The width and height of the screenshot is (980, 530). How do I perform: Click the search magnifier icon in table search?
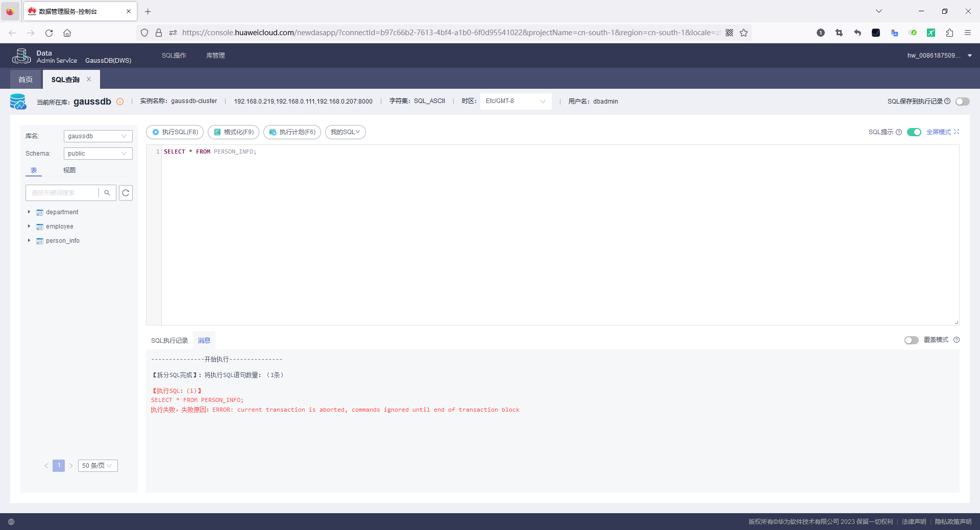[107, 193]
